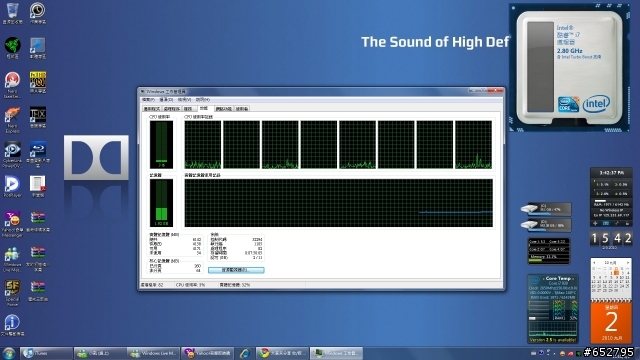640x360 pixels.
Task: Click the green Task Manager tray meter
Action: [578, 353]
